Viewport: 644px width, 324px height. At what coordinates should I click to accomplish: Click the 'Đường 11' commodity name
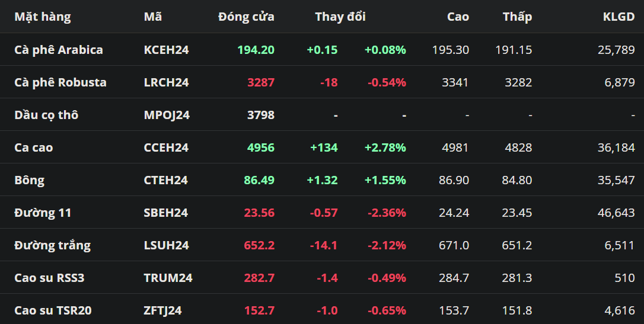(x=42, y=213)
